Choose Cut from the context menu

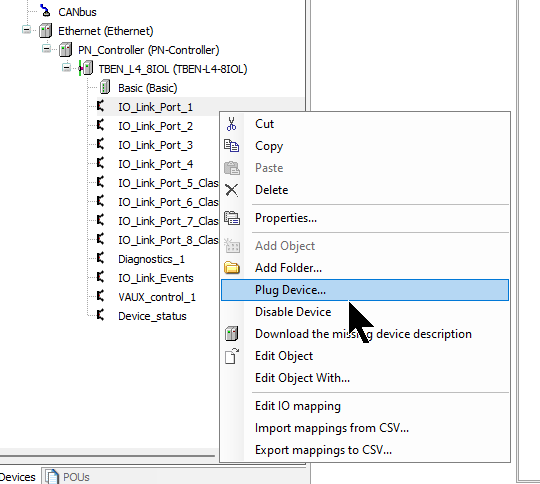[x=365, y=124]
